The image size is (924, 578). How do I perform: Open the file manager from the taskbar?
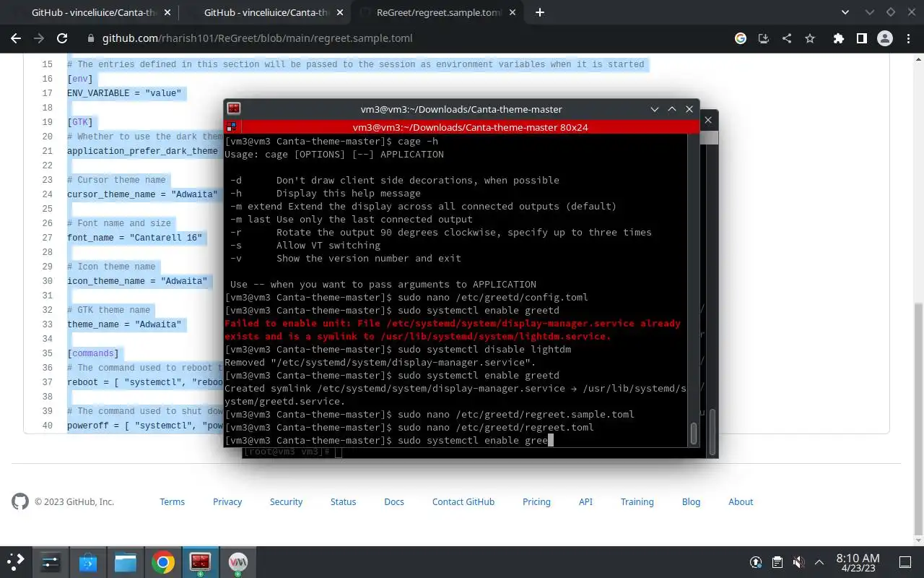pyautogui.click(x=126, y=561)
